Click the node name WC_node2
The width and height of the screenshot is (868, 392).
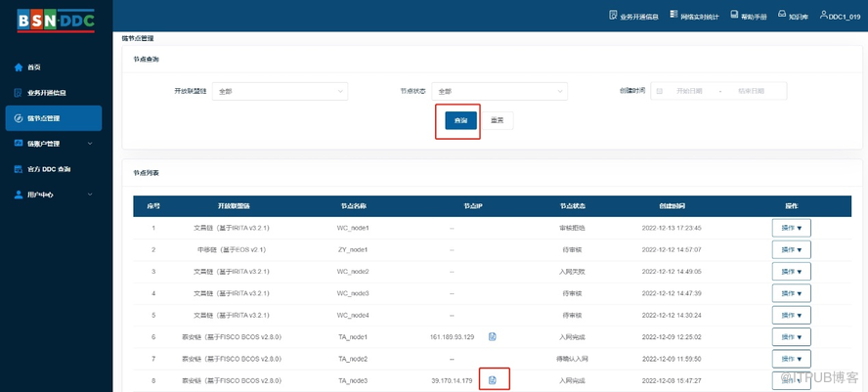click(x=353, y=272)
